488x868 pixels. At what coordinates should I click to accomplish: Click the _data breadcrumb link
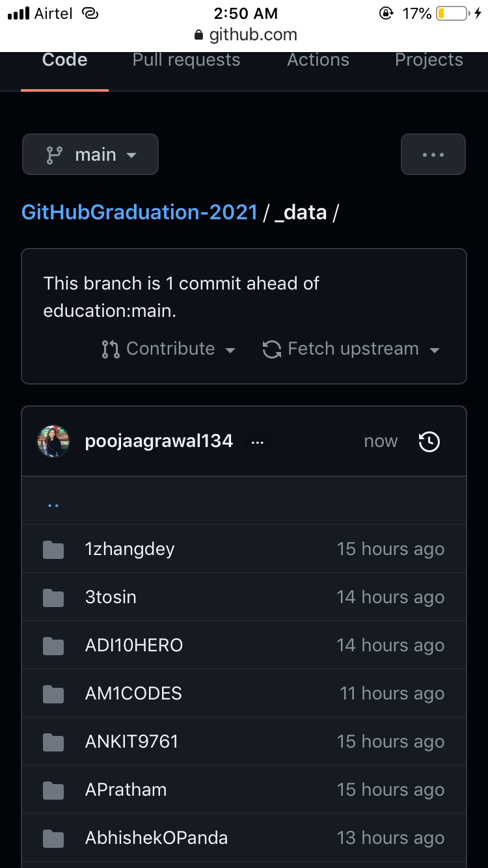click(301, 212)
